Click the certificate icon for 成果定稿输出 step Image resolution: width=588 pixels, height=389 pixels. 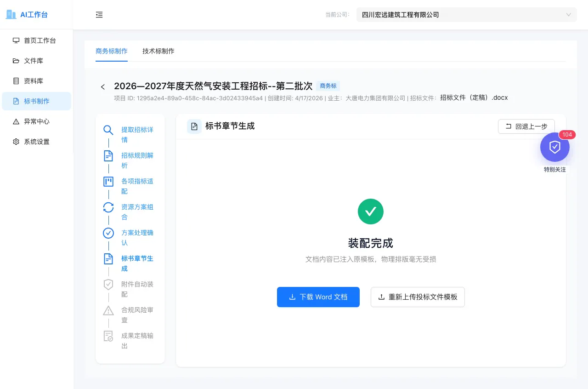point(108,336)
